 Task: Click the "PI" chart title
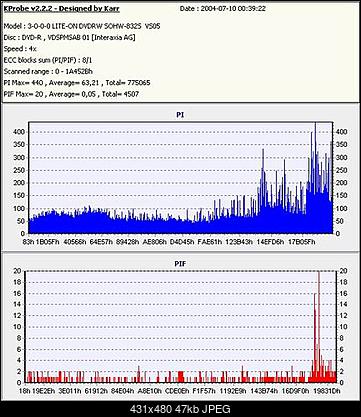click(180, 115)
